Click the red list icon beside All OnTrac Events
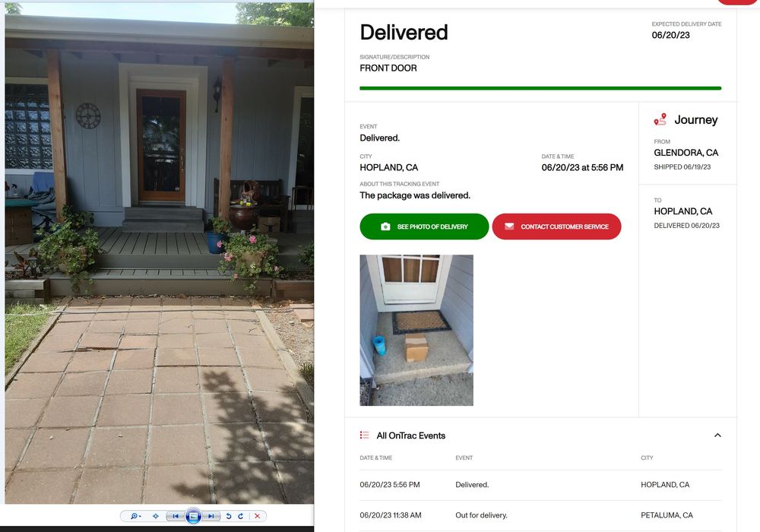The height and width of the screenshot is (532, 760). coord(365,435)
